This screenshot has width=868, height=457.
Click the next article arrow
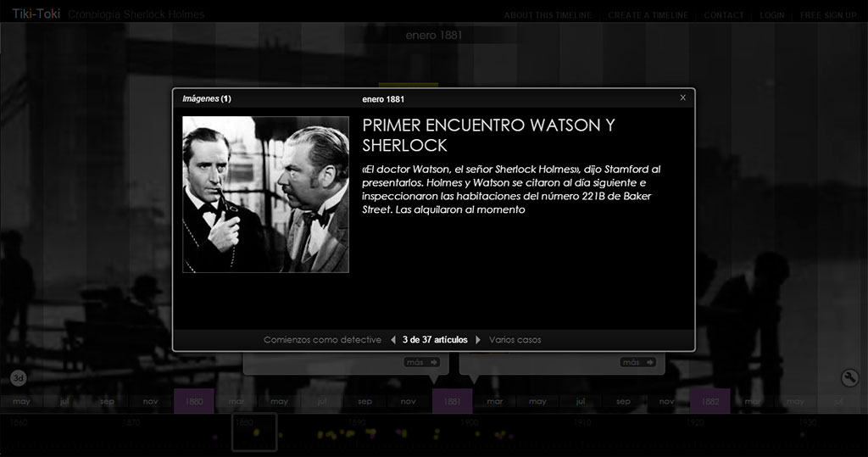pyautogui.click(x=478, y=340)
